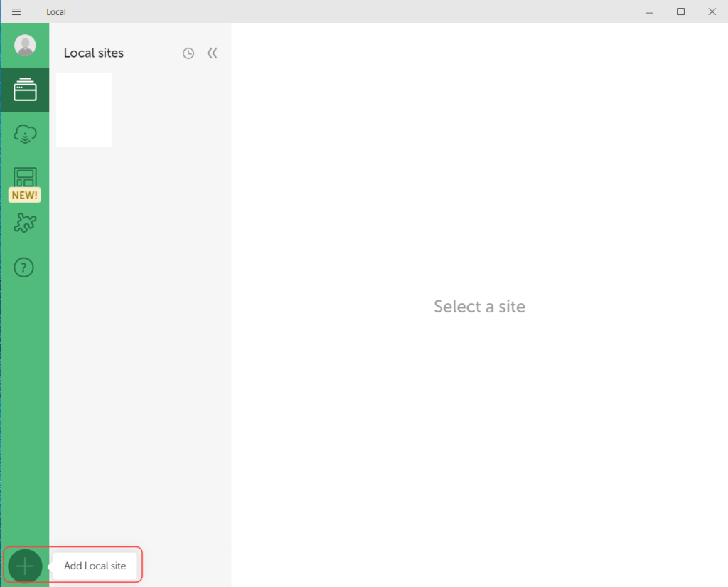The width and height of the screenshot is (728, 587).
Task: Click the Local title in title bar
Action: point(56,12)
